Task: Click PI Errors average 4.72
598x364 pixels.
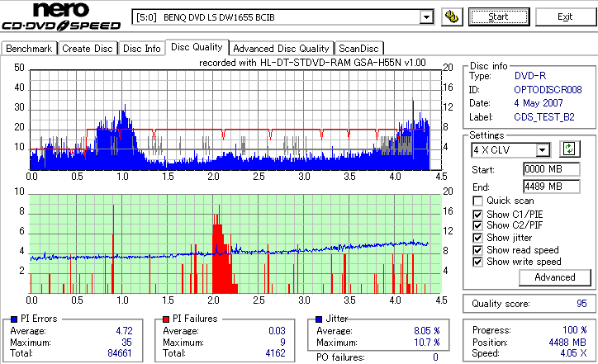Action: coord(125,331)
